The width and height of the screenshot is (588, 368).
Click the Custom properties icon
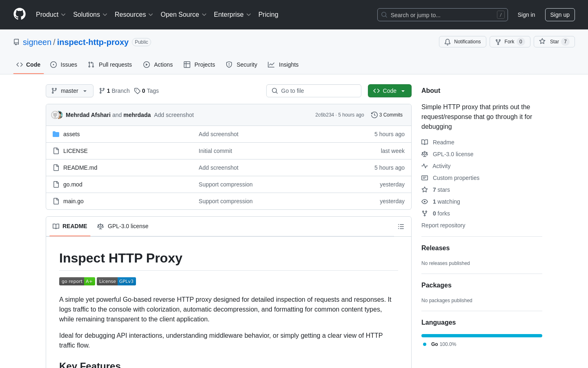425,178
